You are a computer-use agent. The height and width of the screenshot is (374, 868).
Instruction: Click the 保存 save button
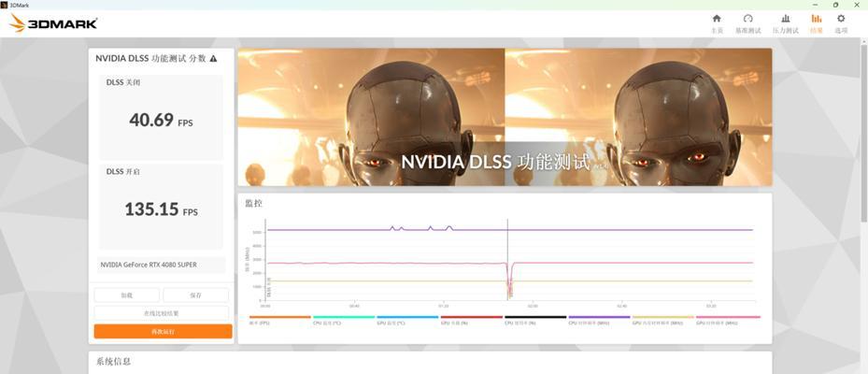(x=196, y=295)
